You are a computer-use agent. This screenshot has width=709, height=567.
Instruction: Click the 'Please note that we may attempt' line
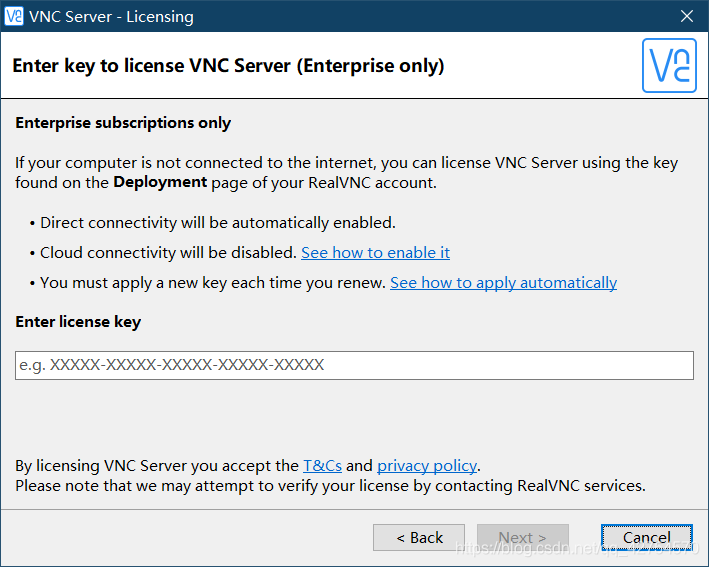tap(330, 486)
